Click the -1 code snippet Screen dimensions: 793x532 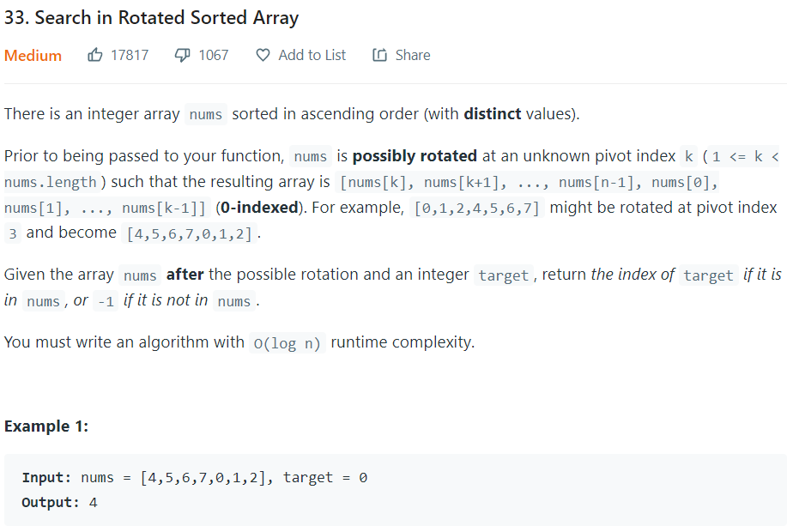click(x=106, y=301)
